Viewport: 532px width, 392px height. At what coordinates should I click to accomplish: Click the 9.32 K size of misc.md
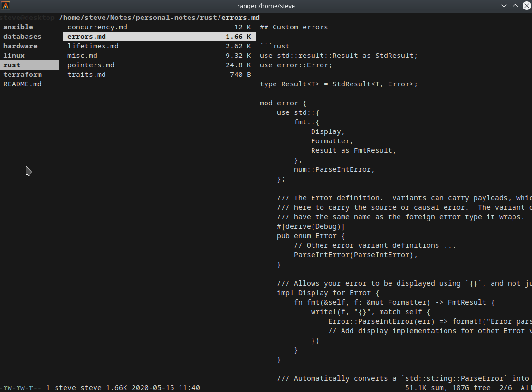pyautogui.click(x=238, y=56)
